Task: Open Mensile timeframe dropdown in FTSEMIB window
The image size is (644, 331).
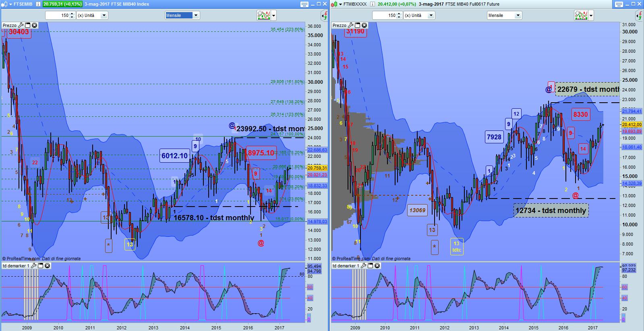Action: (x=182, y=15)
